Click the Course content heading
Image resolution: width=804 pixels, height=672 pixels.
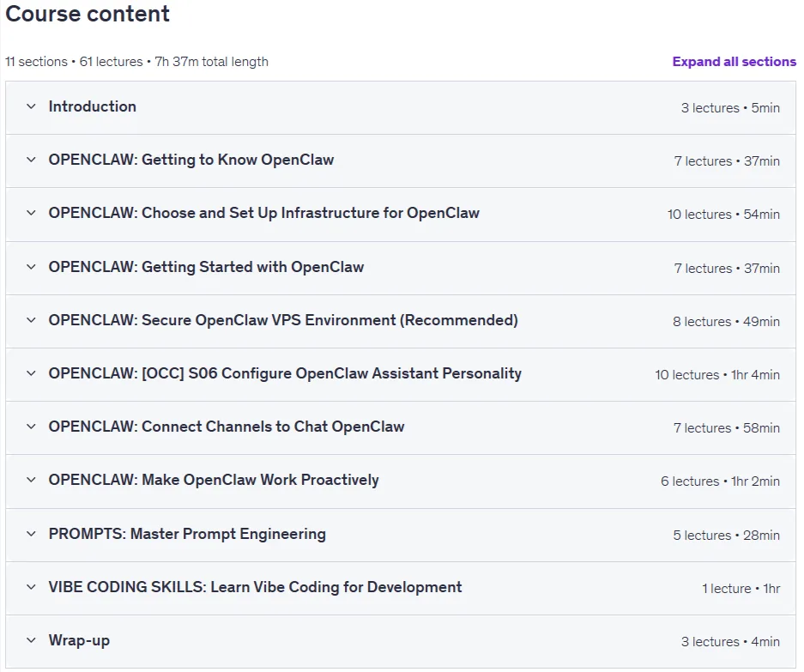pos(88,14)
